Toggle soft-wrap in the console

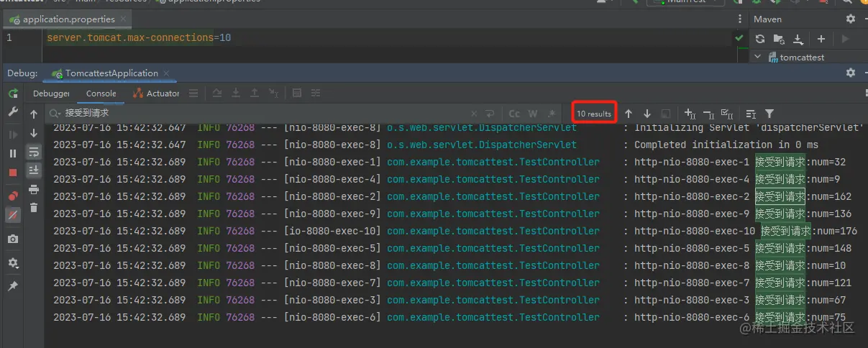pyautogui.click(x=34, y=152)
